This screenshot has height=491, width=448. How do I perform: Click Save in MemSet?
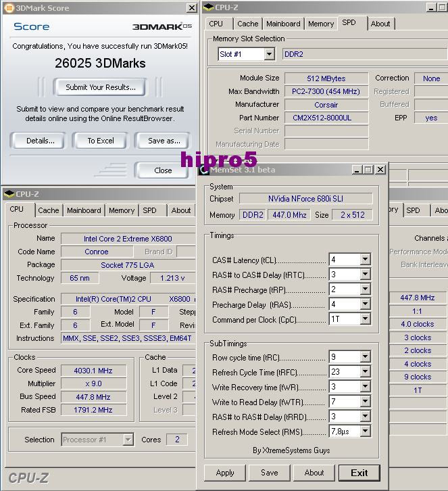click(270, 473)
